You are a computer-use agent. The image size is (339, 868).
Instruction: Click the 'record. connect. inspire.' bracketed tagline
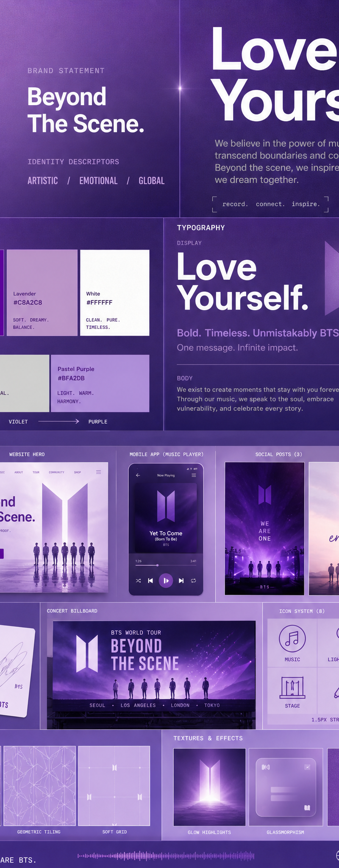pos(270,204)
